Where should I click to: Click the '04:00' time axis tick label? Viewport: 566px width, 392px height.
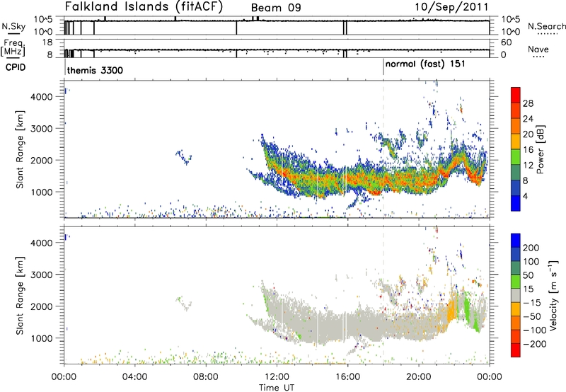[x=134, y=377]
